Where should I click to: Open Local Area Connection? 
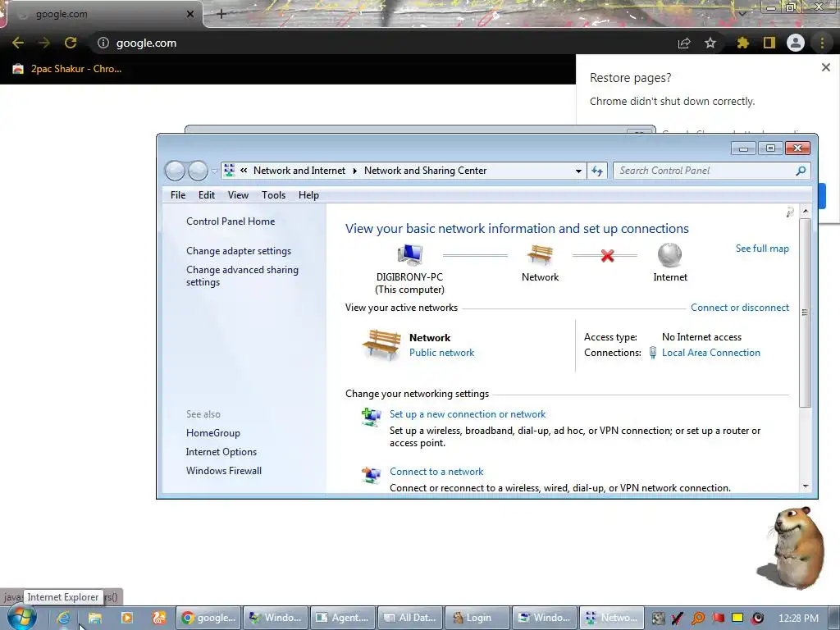(711, 353)
